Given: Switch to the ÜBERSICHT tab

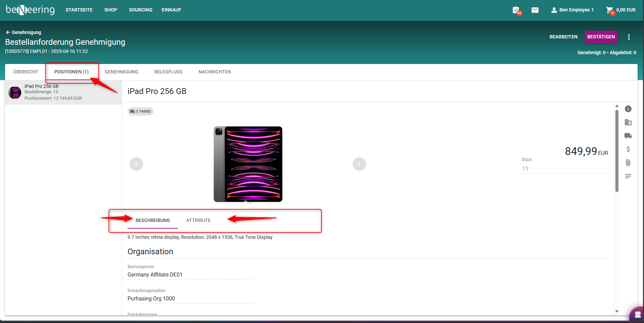Looking at the screenshot, I should click(x=26, y=72).
